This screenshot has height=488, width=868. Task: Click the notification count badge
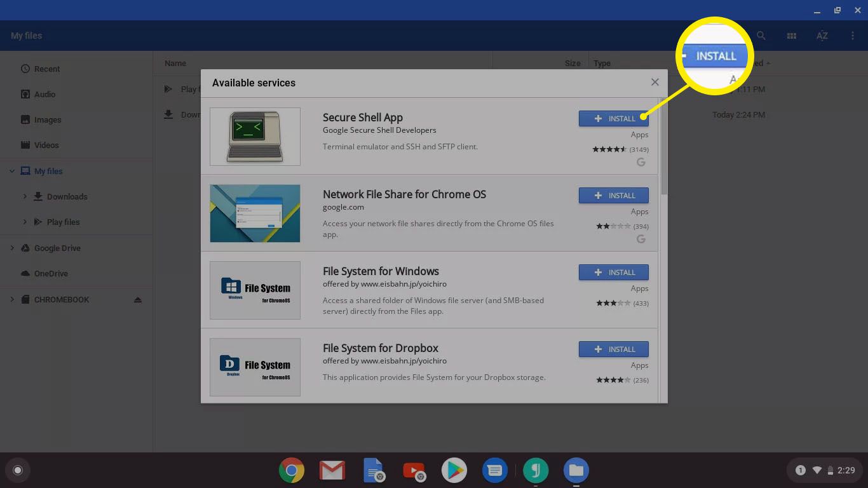click(801, 471)
